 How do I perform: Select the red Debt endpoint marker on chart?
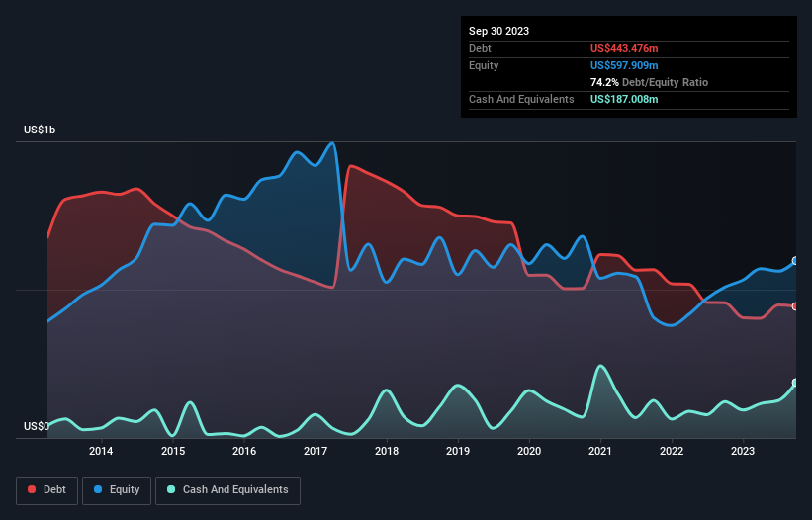795,306
